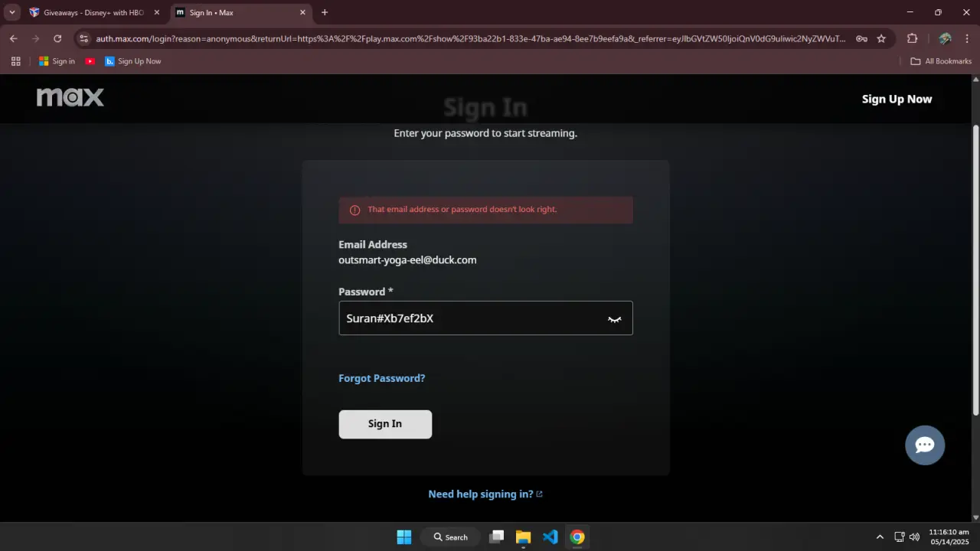Click the email outsmart-yoga-eel@duck.com text
This screenshot has height=551, width=980.
click(x=407, y=260)
